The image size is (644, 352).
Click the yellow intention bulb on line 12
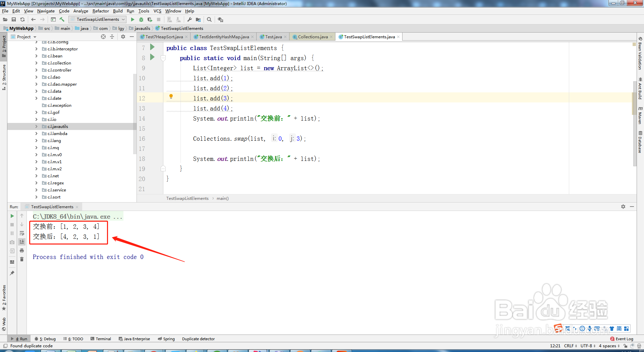click(x=171, y=97)
